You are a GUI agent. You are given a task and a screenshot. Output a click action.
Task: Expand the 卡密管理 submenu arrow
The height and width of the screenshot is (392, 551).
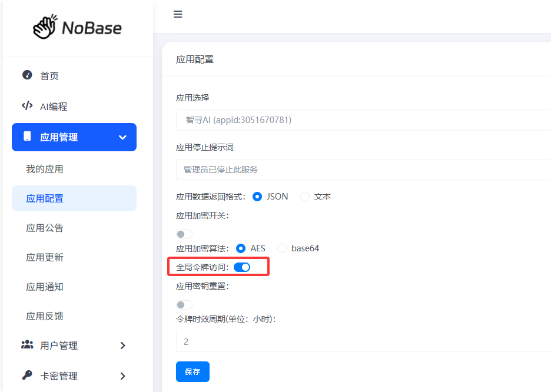(x=122, y=376)
